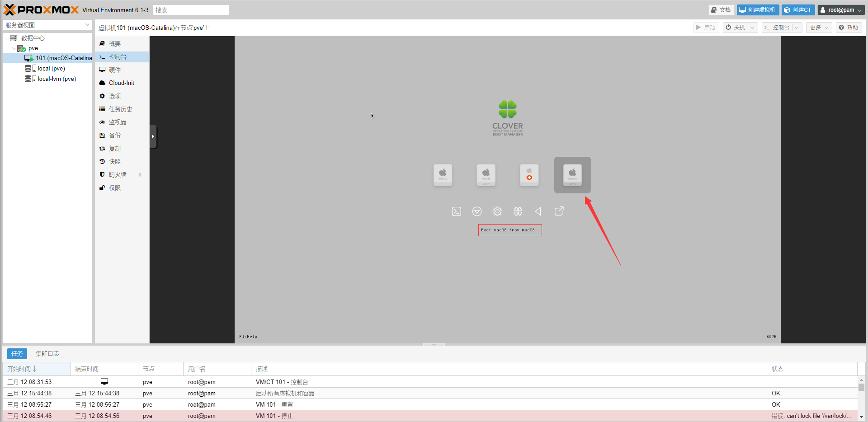868x422 pixels.
Task: Click the Create CT button
Action: [798, 10]
